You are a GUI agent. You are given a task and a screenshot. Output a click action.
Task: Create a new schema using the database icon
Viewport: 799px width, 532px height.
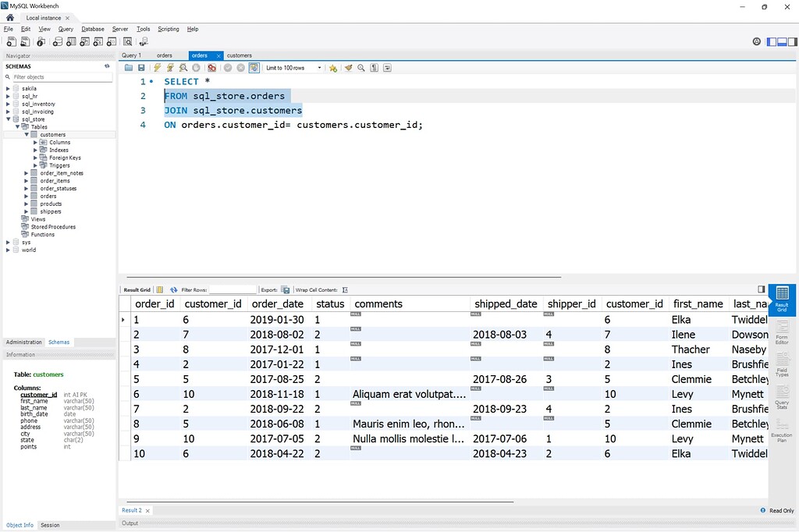tap(58, 41)
